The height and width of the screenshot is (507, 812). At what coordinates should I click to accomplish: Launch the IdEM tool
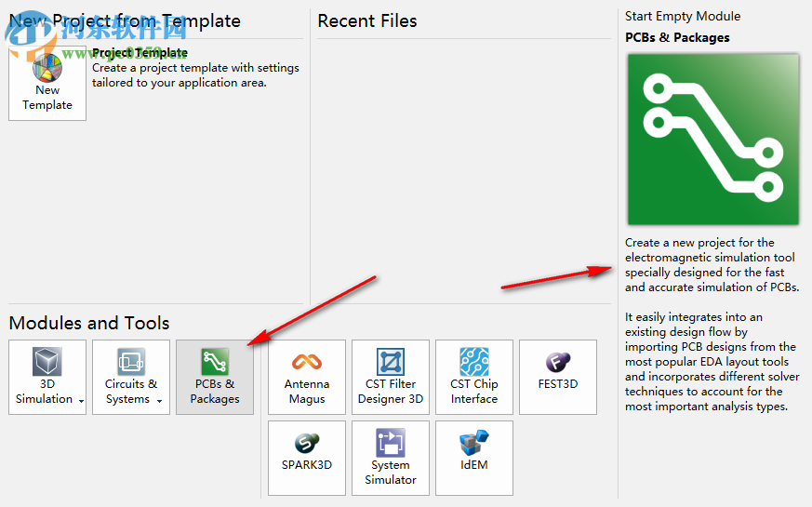474,458
